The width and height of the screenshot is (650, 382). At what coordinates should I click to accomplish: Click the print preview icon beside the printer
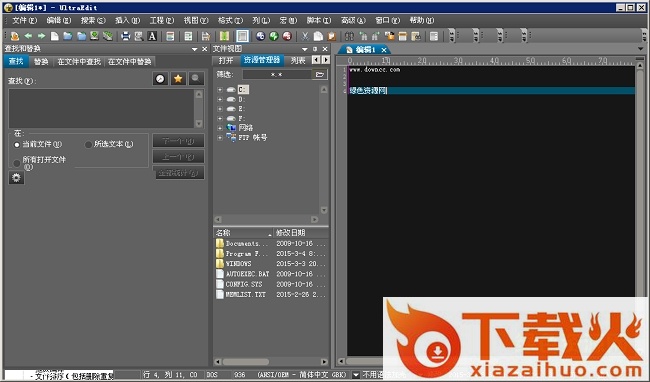tap(138, 36)
